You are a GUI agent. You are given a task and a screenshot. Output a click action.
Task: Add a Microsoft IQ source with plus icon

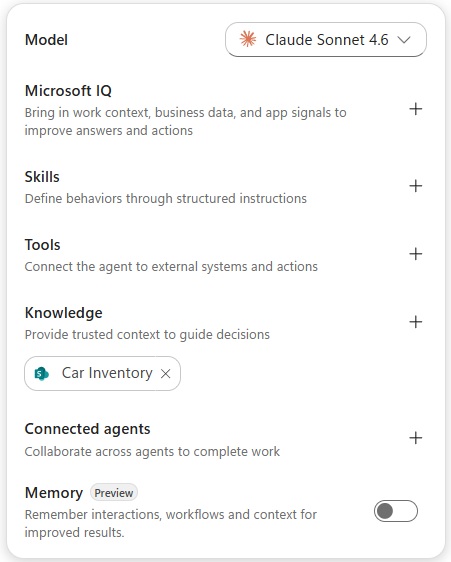tap(416, 109)
